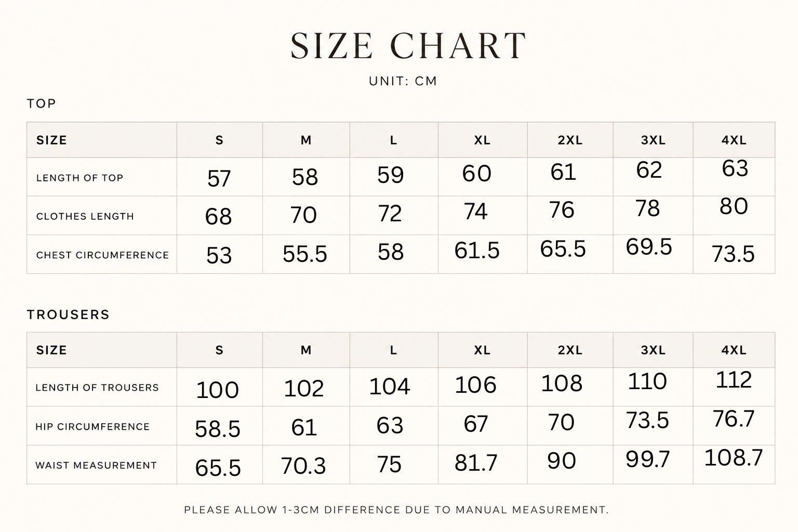Click the CLOTHES LENGTH row label

(x=85, y=216)
